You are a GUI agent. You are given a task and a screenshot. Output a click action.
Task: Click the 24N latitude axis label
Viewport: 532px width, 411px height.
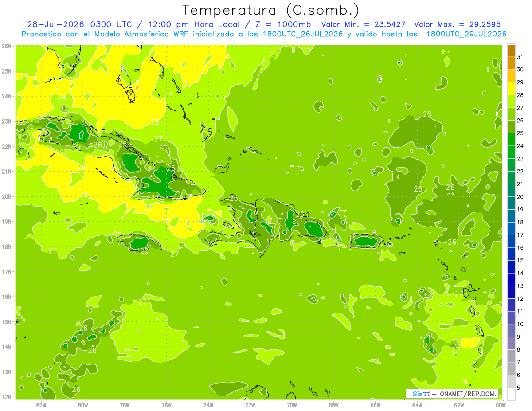point(7,96)
